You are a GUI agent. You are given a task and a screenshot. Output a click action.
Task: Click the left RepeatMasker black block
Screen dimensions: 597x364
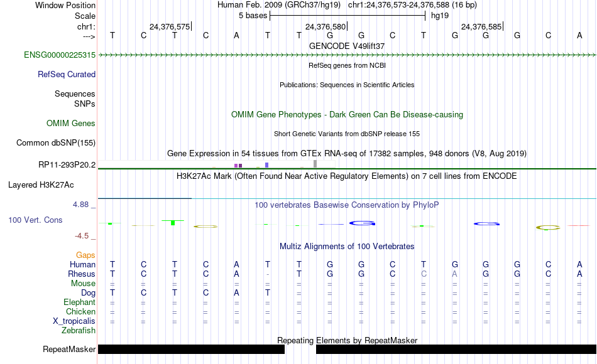[x=191, y=349]
